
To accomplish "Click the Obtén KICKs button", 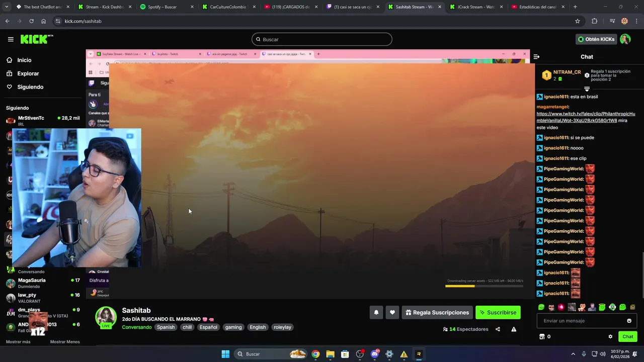I will (596, 39).
